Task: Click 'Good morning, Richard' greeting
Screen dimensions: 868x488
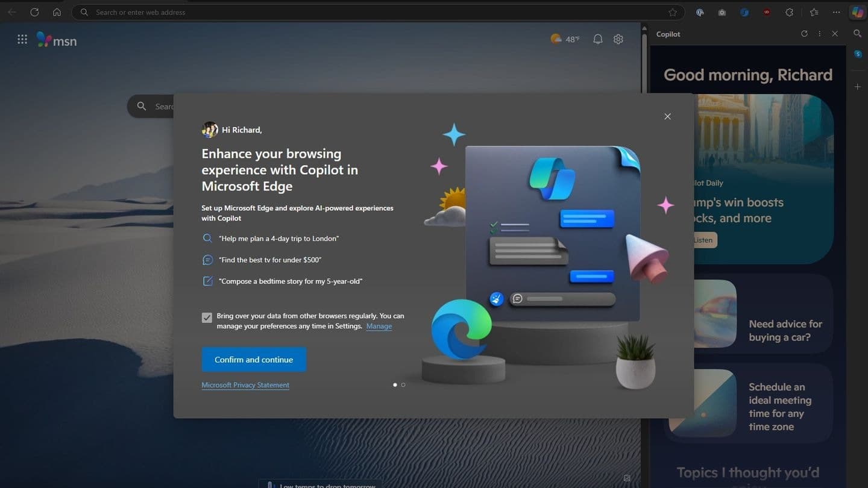Action: tap(748, 75)
